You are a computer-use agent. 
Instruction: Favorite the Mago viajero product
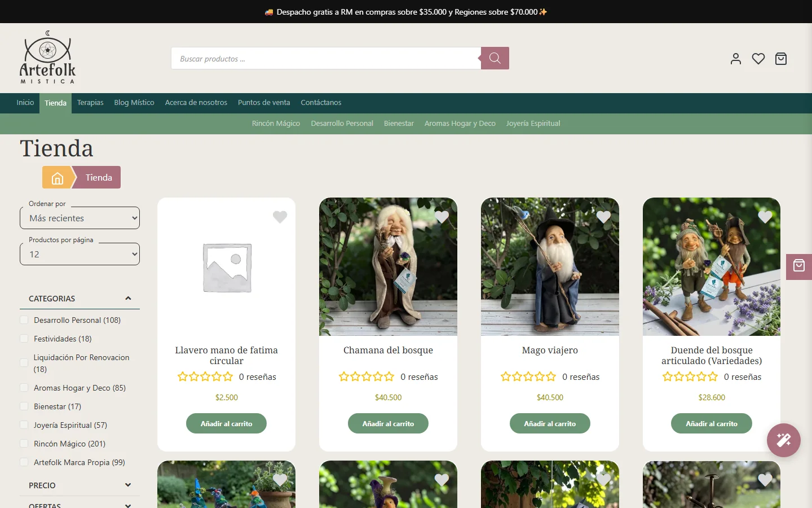point(604,217)
